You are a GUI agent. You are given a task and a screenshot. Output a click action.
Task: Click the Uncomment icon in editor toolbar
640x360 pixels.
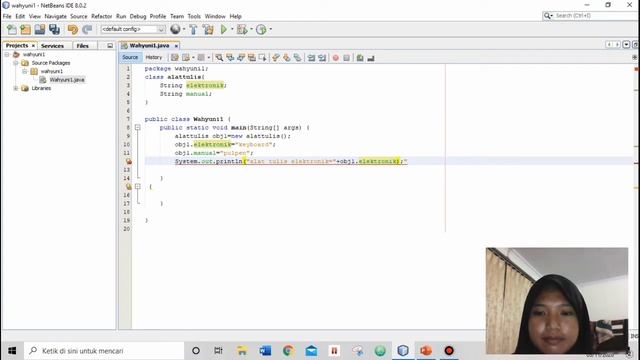[x=371, y=58]
